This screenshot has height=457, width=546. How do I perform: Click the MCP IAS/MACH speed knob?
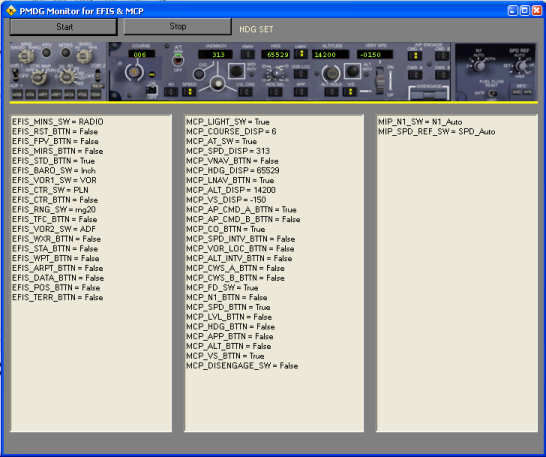point(218,84)
